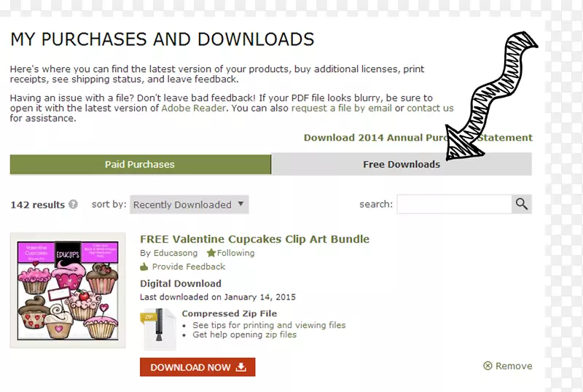Select the Free Downloads tab
583x392 pixels.
402,164
